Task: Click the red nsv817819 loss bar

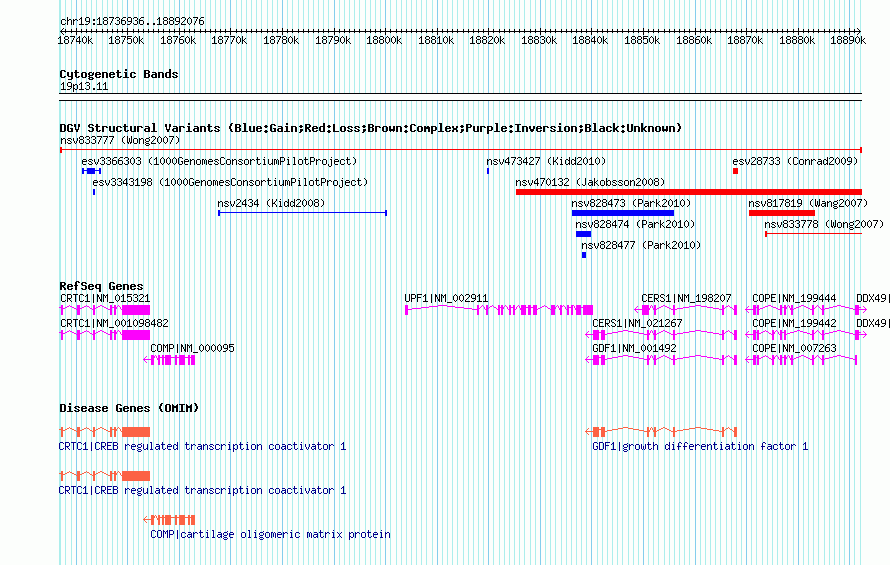Action: coord(782,213)
